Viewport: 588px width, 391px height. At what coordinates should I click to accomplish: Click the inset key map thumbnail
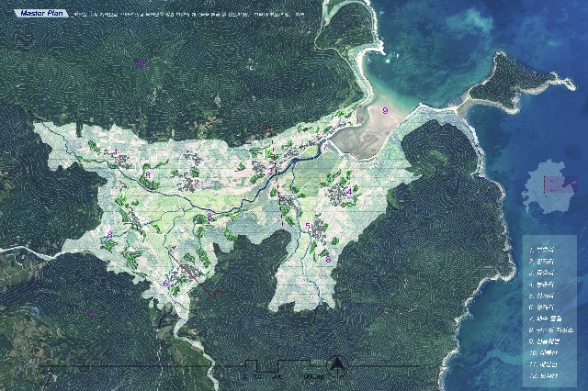click(x=549, y=185)
